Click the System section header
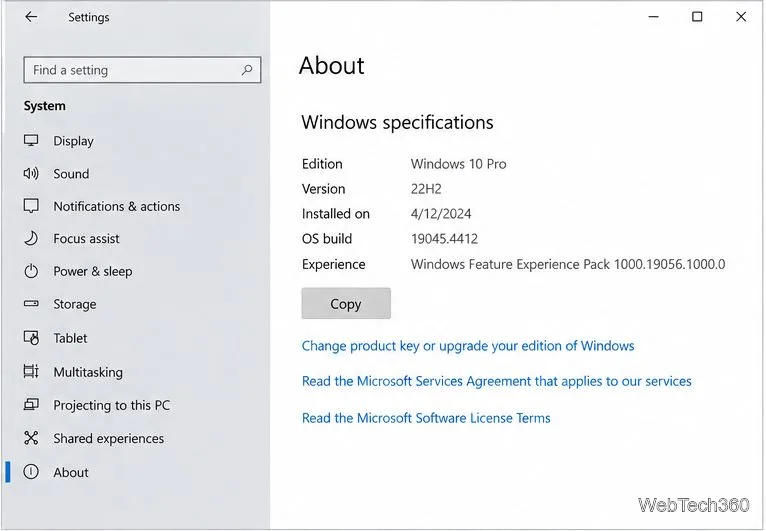Viewport: 766px width, 531px height. [44, 106]
